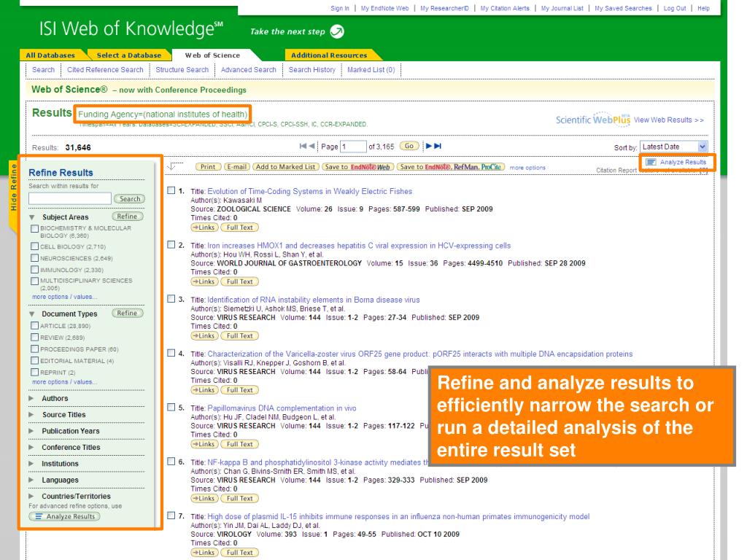Open the Additional Resources tab

[x=329, y=55]
